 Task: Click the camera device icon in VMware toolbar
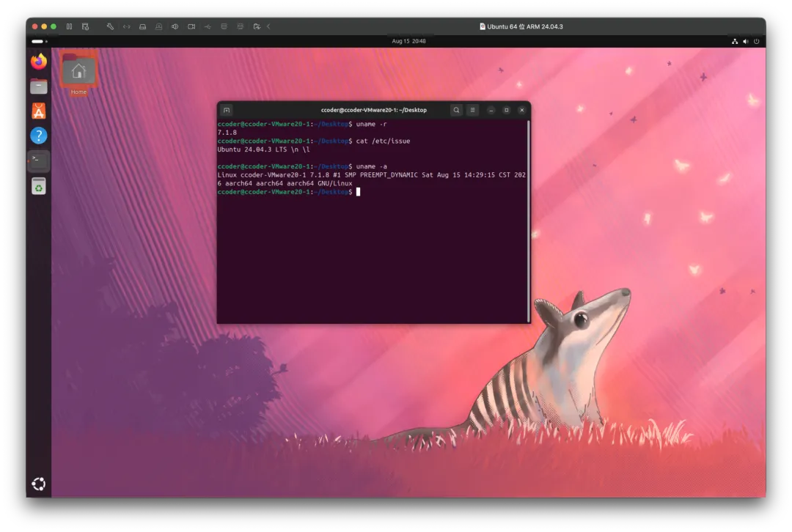191,26
